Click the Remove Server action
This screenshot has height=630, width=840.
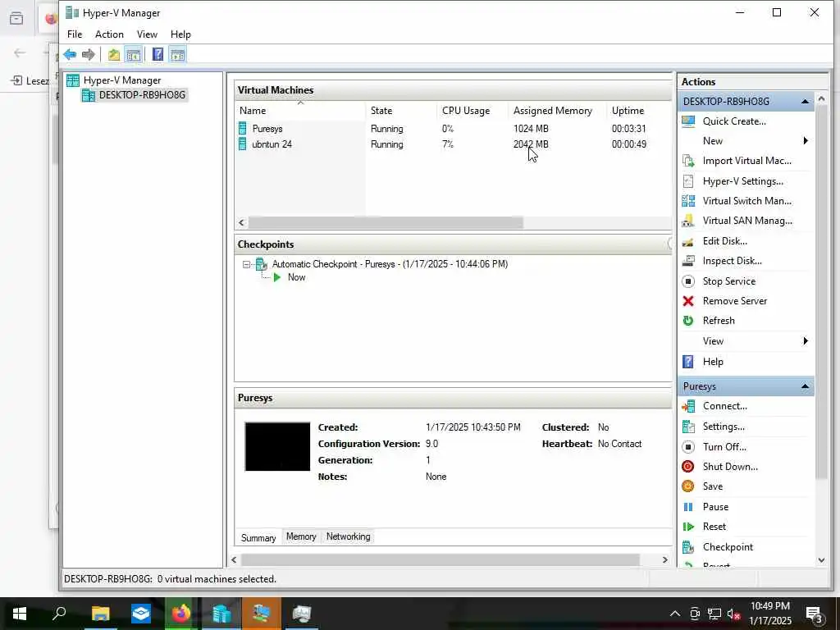tap(734, 301)
